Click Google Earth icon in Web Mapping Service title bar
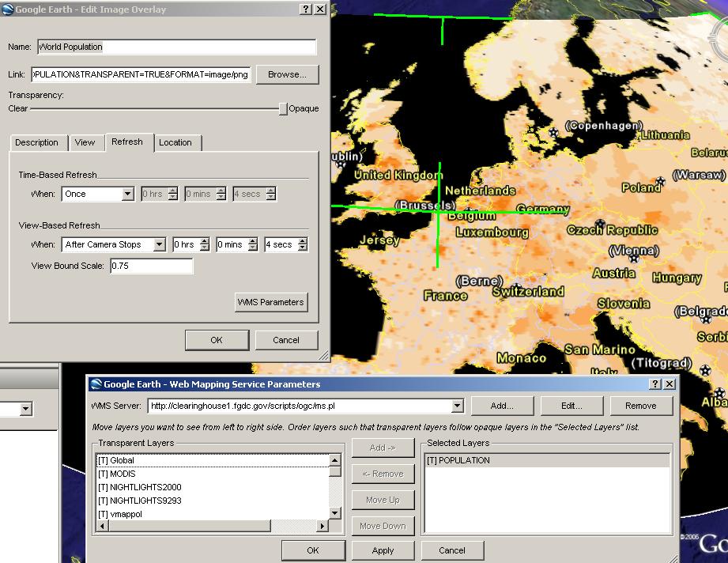Screen dimensions: 728x563 coord(96,384)
